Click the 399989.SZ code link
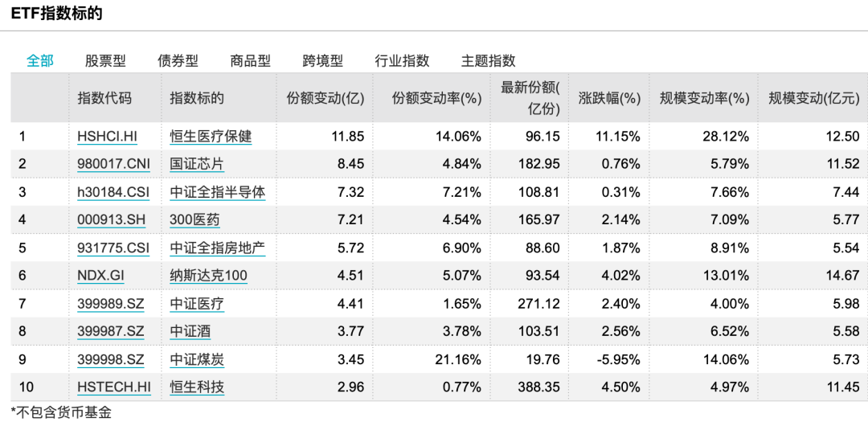868x422 pixels. tap(111, 304)
